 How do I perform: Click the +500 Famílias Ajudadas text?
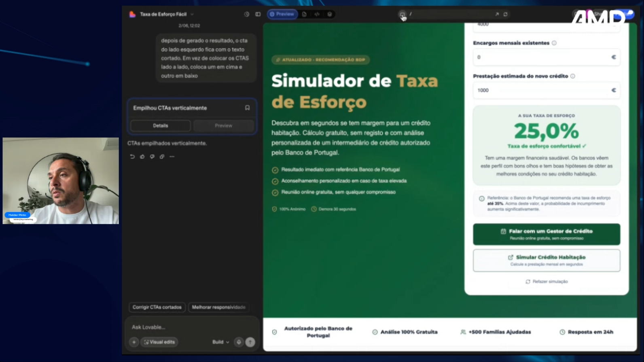pyautogui.click(x=500, y=332)
